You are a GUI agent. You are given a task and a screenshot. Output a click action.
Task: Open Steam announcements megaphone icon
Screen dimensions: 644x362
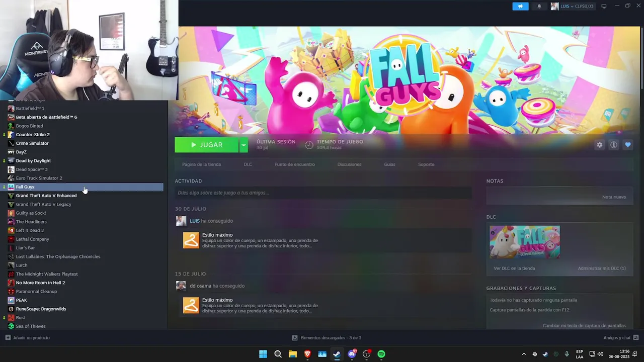pyautogui.click(x=520, y=7)
